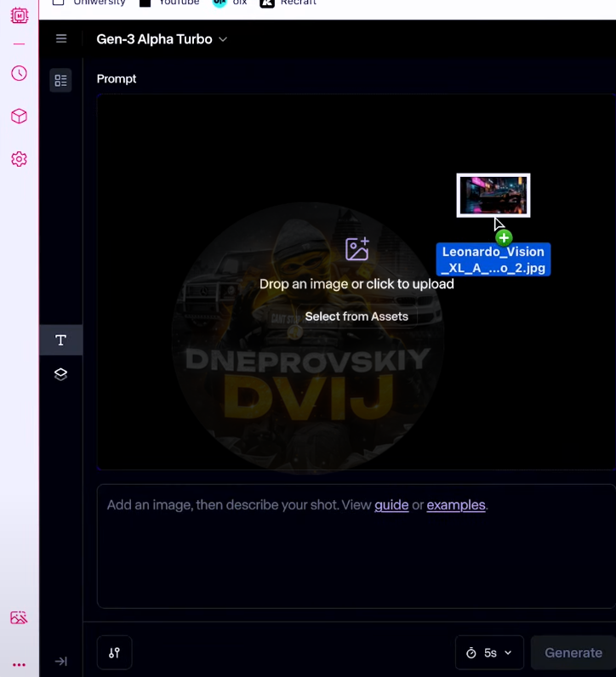Select the text T tool icon
616x677 pixels.
point(61,340)
